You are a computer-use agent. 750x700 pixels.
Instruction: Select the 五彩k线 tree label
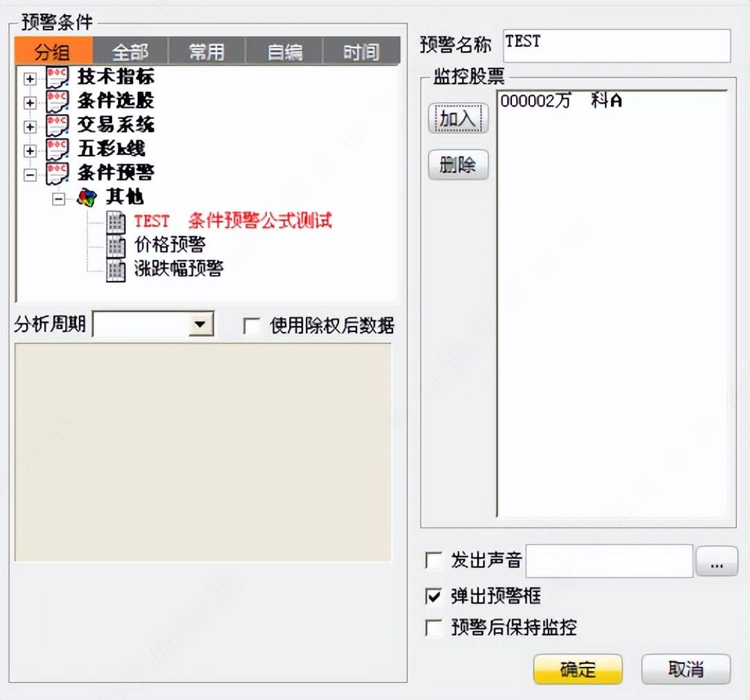[x=111, y=149]
